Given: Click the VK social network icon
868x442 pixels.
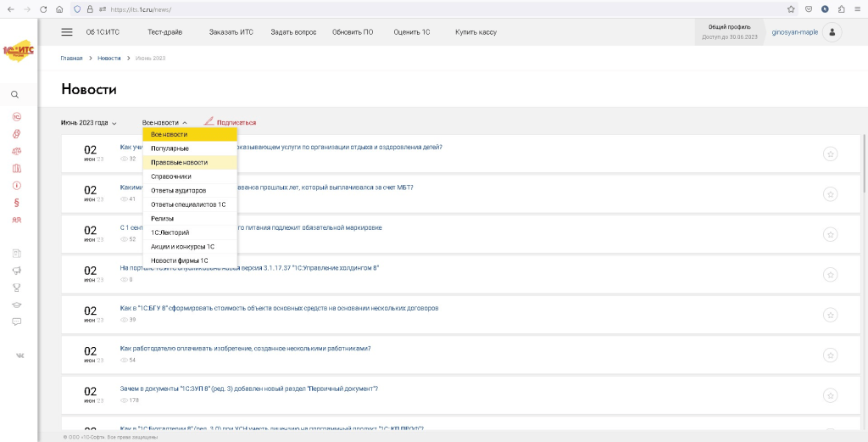Looking at the screenshot, I should coord(19,355).
